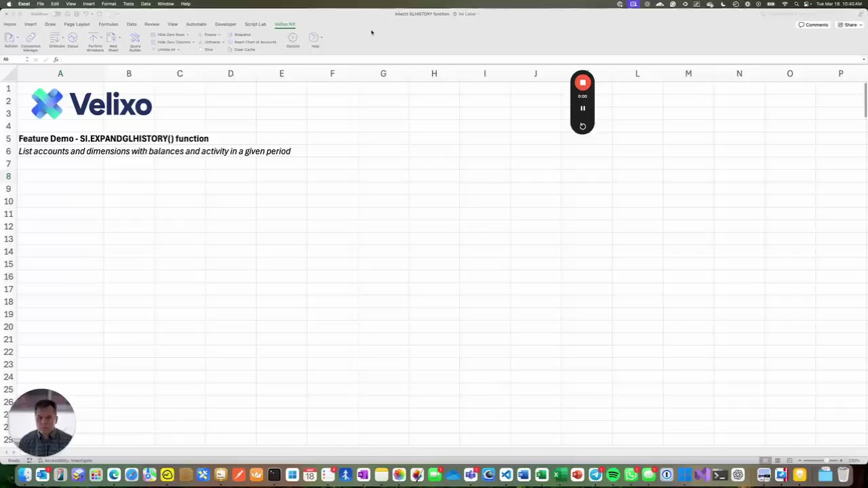
Task: Click the Velixo Refresh icon
Action: [11, 39]
